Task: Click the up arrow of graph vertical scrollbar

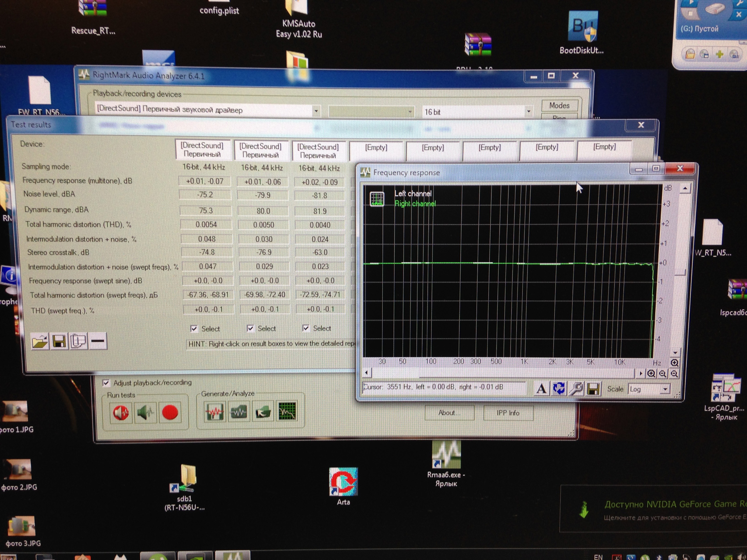Action: click(x=685, y=188)
